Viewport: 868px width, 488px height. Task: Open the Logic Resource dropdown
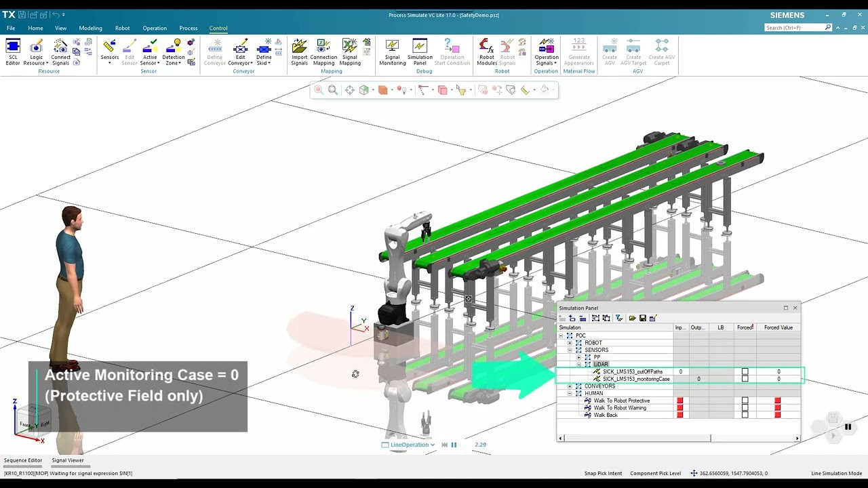click(37, 52)
